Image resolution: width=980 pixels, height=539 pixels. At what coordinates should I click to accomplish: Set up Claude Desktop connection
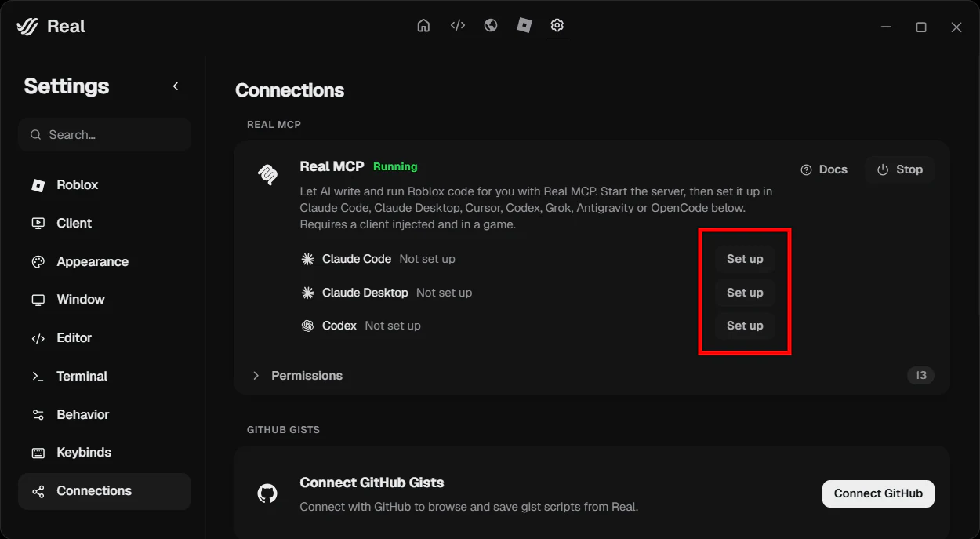(x=745, y=293)
